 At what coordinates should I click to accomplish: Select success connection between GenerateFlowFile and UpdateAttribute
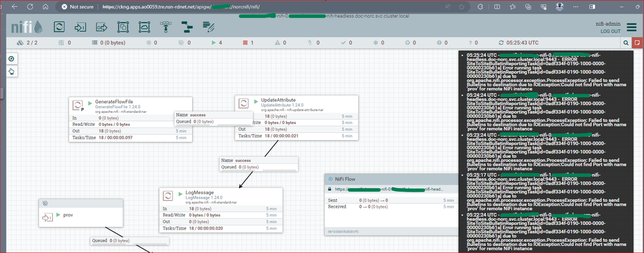pyautogui.click(x=214, y=118)
